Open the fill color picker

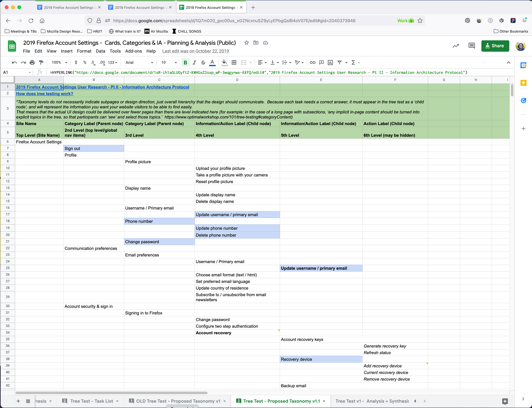tap(225, 62)
